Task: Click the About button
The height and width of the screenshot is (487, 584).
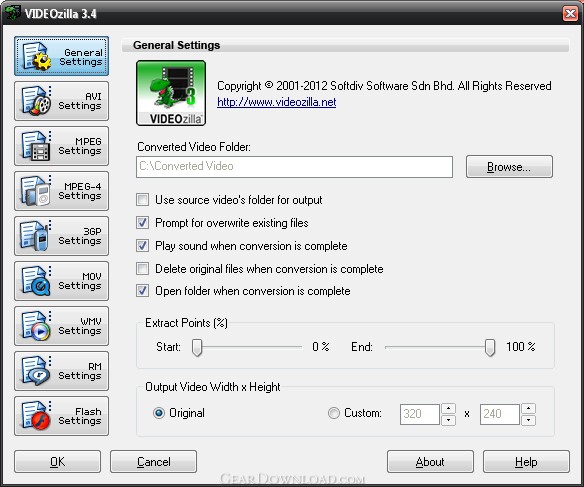Action: [x=430, y=462]
